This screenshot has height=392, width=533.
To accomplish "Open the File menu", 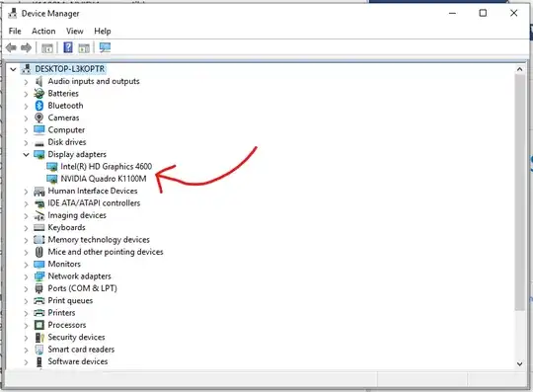I will click(x=15, y=31).
